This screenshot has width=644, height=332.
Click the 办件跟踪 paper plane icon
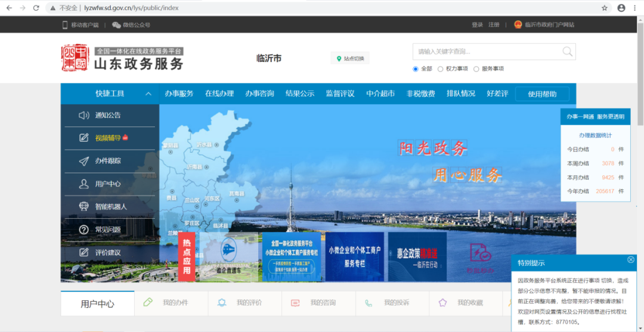coord(84,161)
